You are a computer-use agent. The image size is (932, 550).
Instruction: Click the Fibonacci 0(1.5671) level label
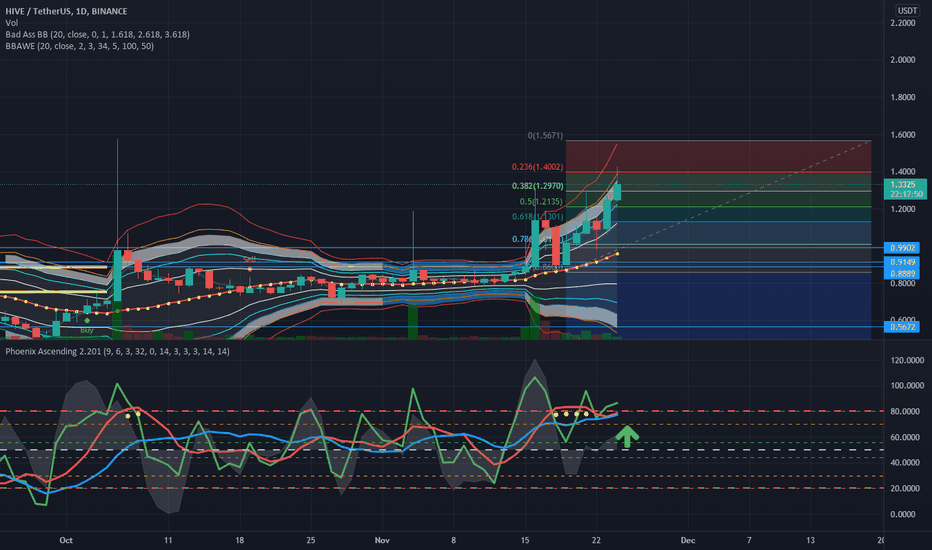point(545,136)
